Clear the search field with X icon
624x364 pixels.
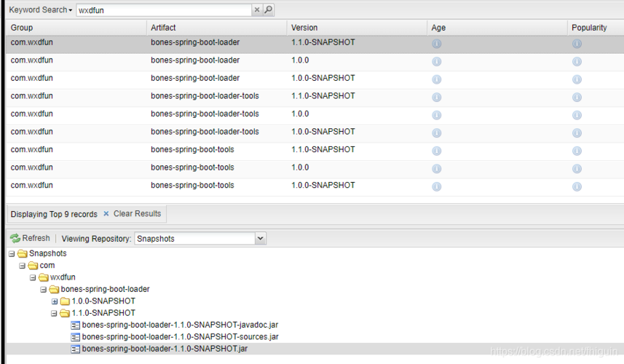click(x=257, y=10)
